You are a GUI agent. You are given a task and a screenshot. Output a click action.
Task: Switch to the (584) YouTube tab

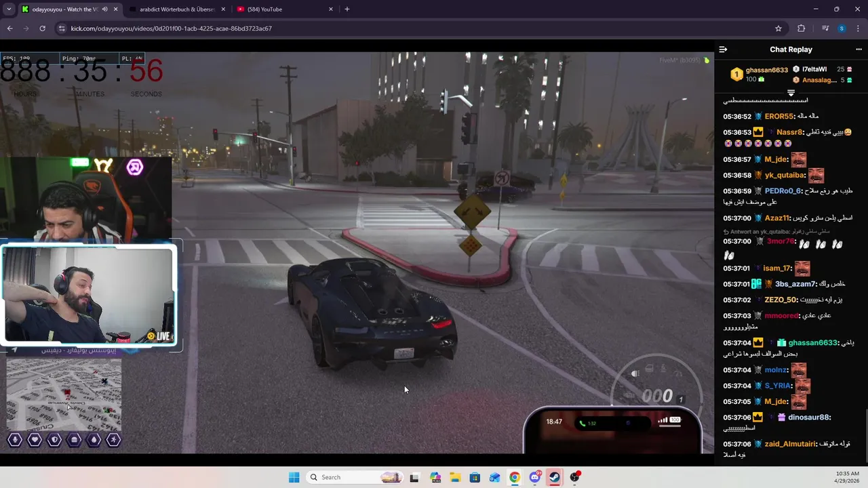coord(283,9)
